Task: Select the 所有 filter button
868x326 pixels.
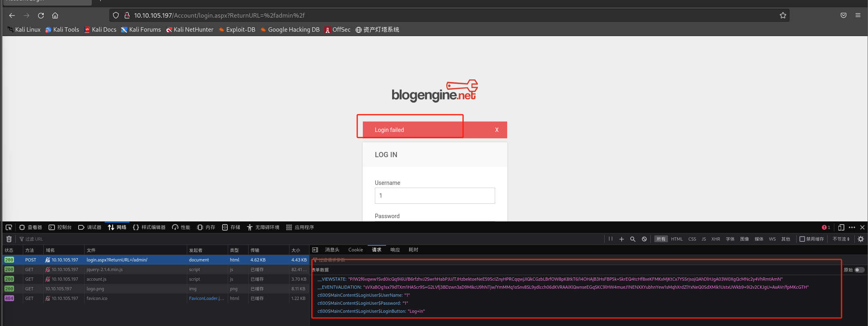Action: tap(661, 239)
